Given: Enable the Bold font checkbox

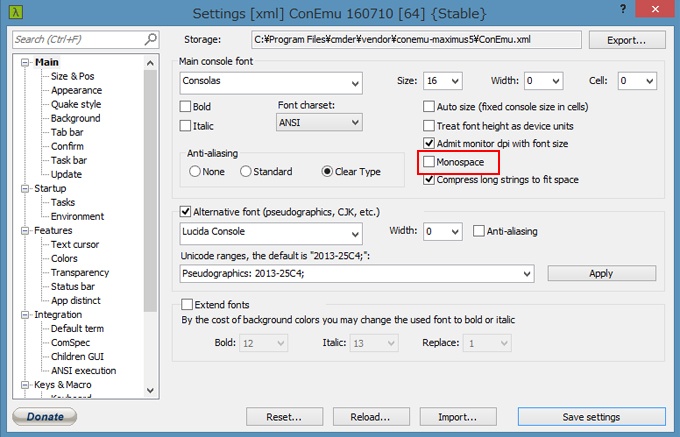Looking at the screenshot, I should click(185, 106).
